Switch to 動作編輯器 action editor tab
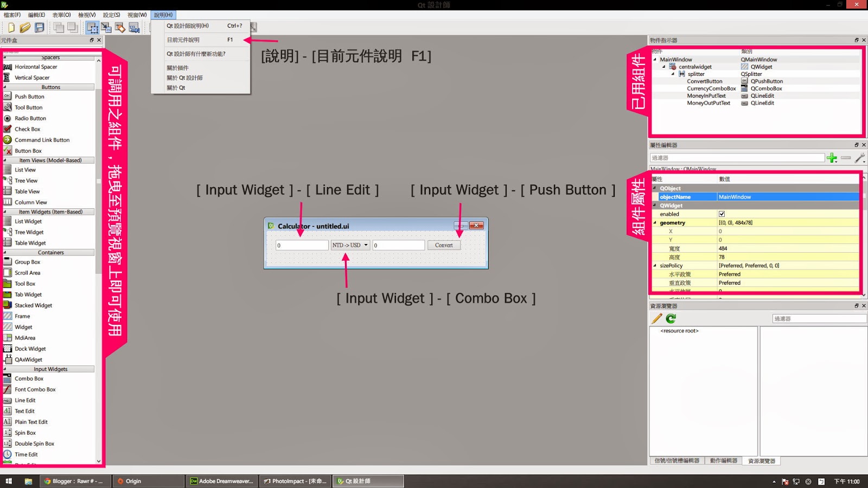This screenshot has height=488, width=868. pos(724,461)
